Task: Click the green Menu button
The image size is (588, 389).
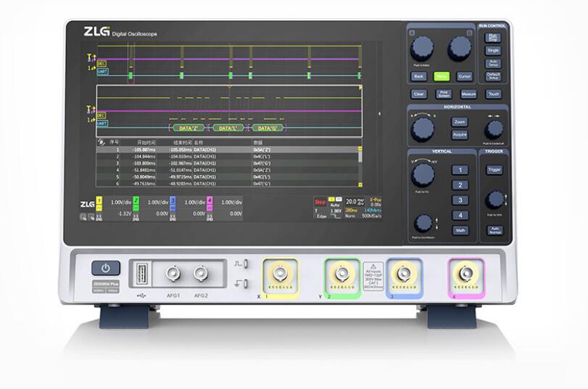Action: (x=442, y=77)
